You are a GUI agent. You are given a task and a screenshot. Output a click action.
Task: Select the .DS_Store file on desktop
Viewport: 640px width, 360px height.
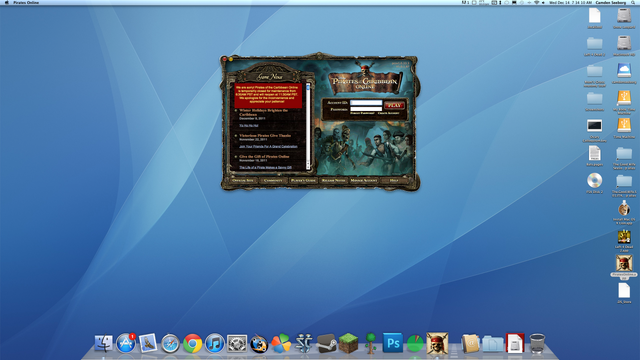click(624, 293)
